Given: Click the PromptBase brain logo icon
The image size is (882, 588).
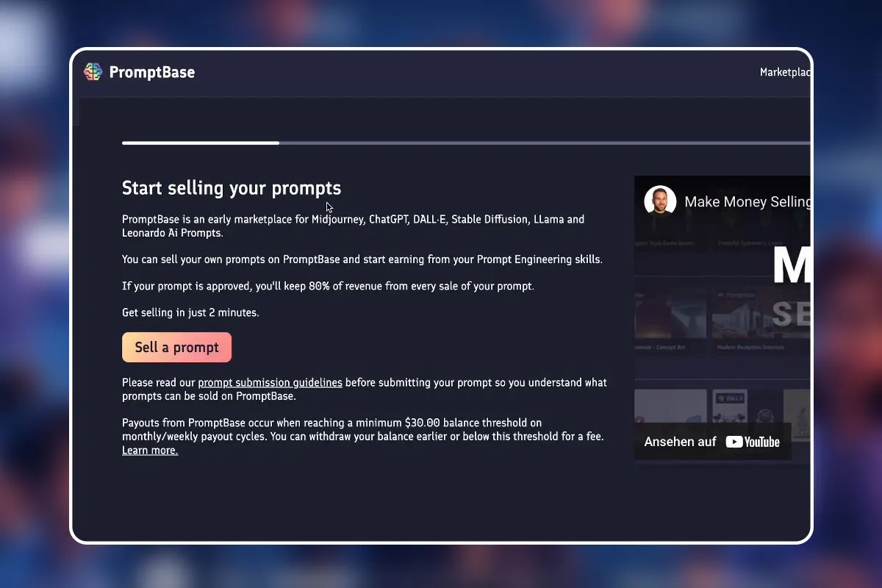Looking at the screenshot, I should (93, 71).
